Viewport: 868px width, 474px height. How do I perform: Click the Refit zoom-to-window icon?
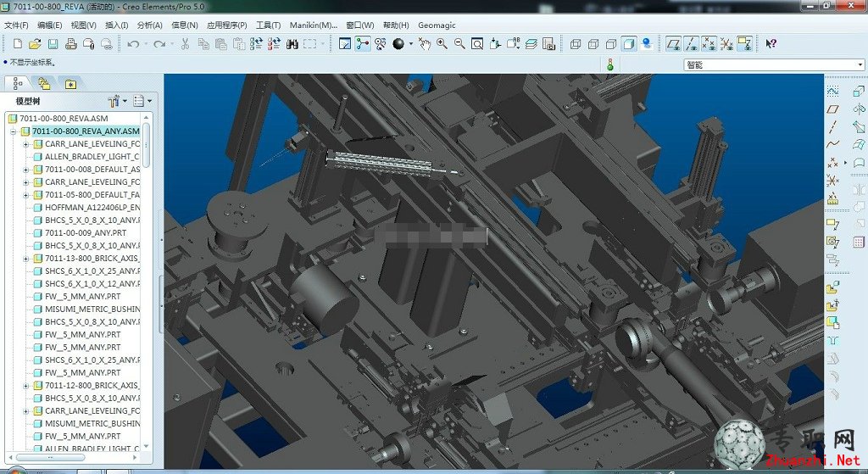pyautogui.click(x=477, y=44)
